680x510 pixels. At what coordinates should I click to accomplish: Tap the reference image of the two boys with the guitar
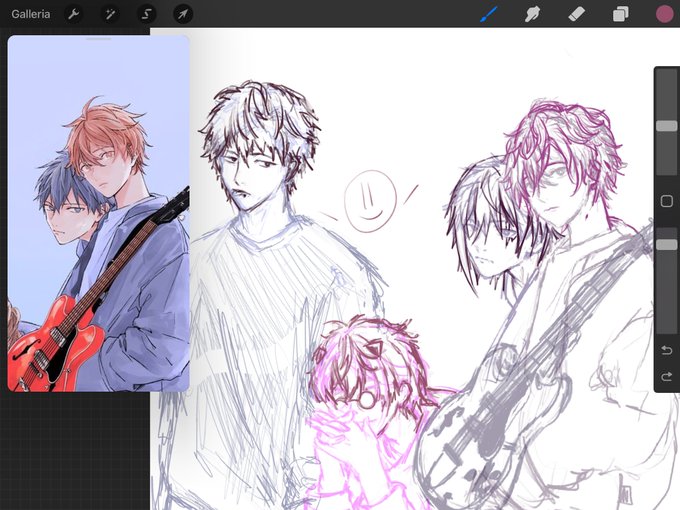click(98, 216)
